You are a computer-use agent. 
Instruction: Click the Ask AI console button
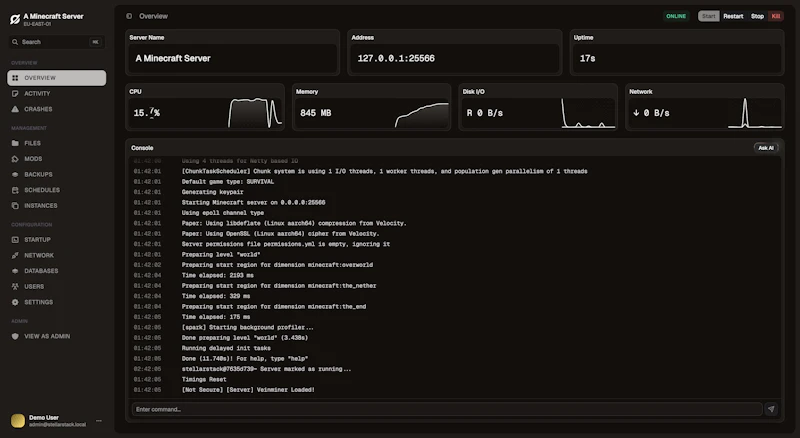pyautogui.click(x=766, y=148)
